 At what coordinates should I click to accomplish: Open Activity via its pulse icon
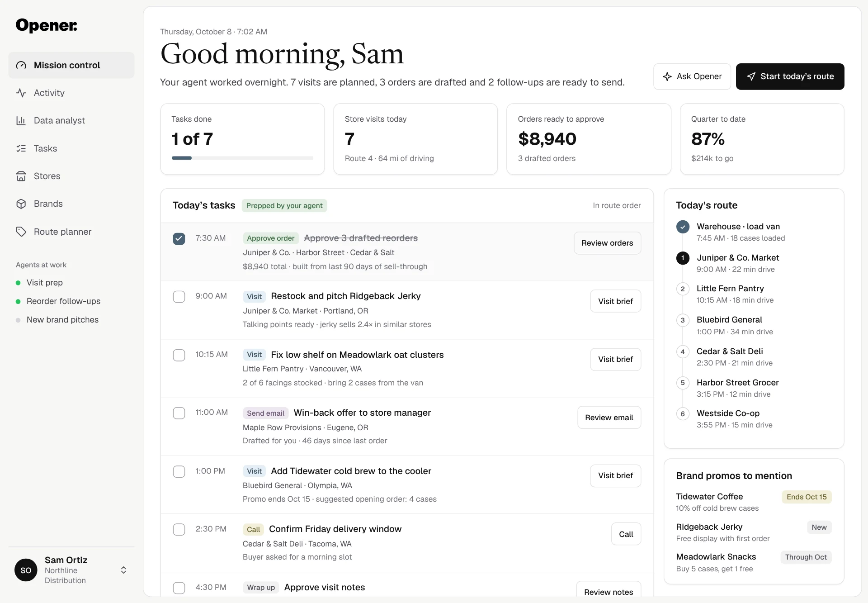pos(21,93)
